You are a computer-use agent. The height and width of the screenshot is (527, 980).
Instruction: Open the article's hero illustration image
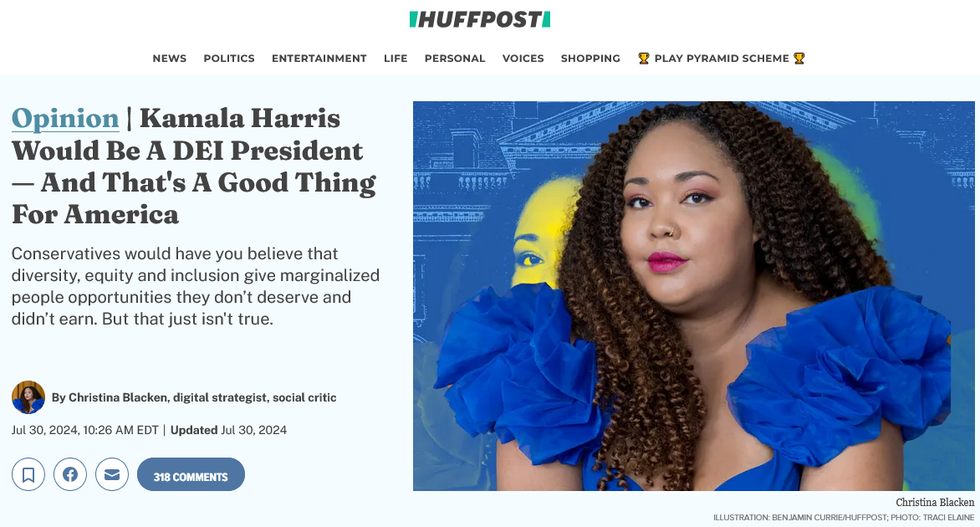pyautogui.click(x=694, y=295)
